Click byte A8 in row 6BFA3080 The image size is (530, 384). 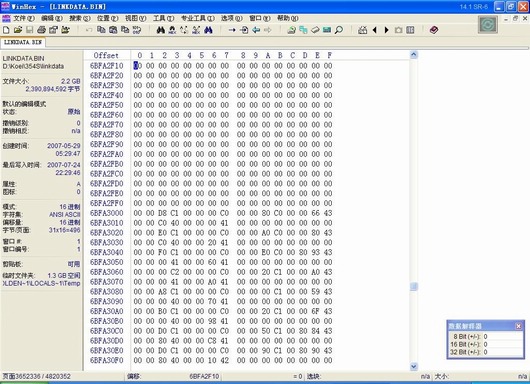163,291
